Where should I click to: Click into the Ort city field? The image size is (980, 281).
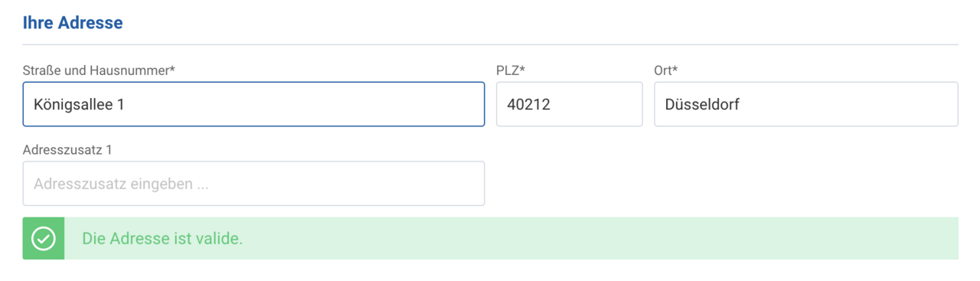tap(806, 104)
